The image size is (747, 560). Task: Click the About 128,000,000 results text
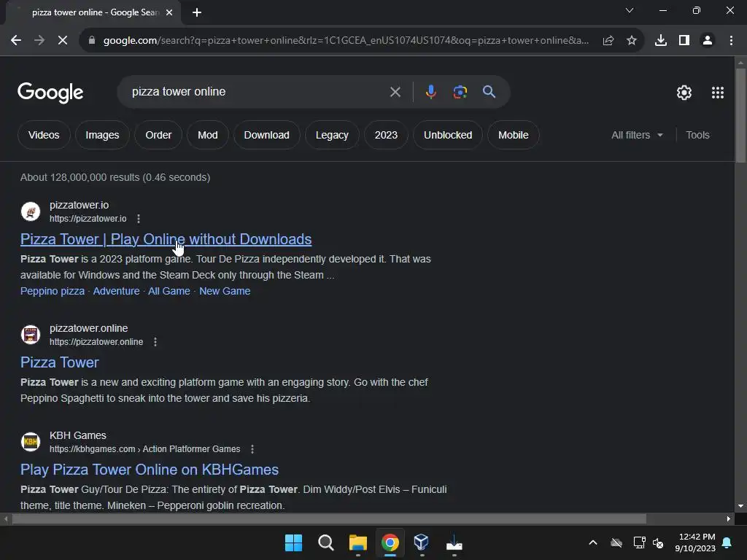115,177
